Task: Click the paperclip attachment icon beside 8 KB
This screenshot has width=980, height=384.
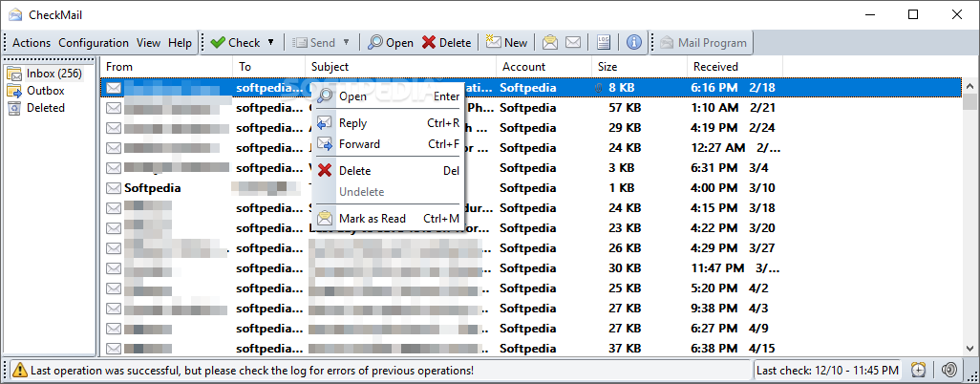Action: 600,88
